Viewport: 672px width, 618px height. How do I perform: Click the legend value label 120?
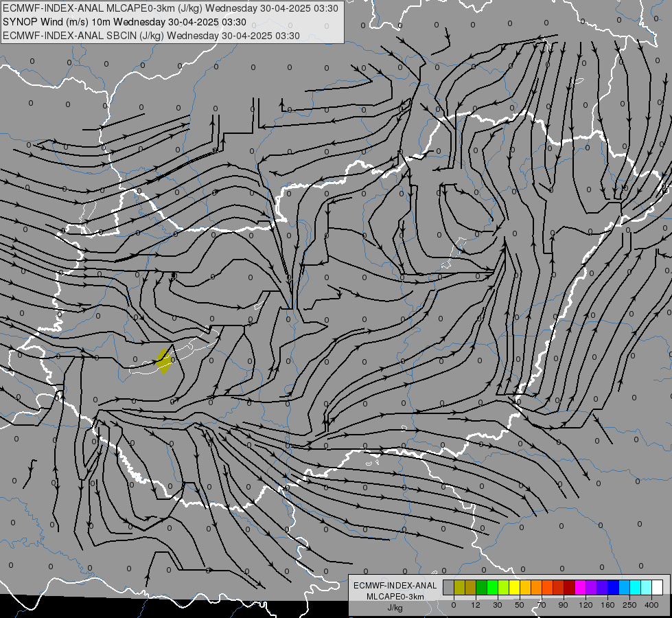tap(586, 605)
